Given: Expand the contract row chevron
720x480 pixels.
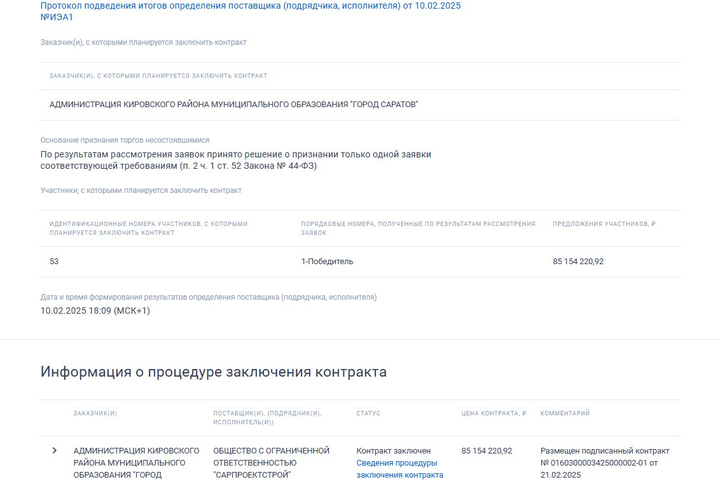Looking at the screenshot, I should [54, 451].
